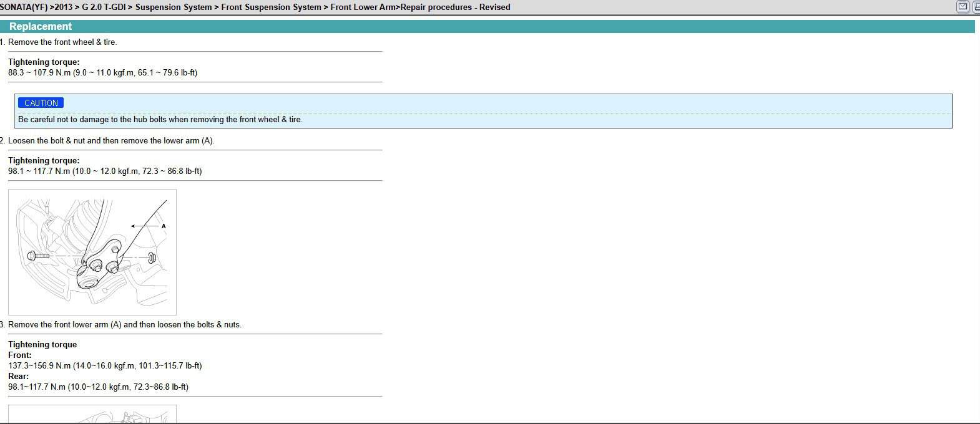The height and width of the screenshot is (424, 980).
Task: Select the 2013 breadcrumb entry
Action: (x=64, y=7)
